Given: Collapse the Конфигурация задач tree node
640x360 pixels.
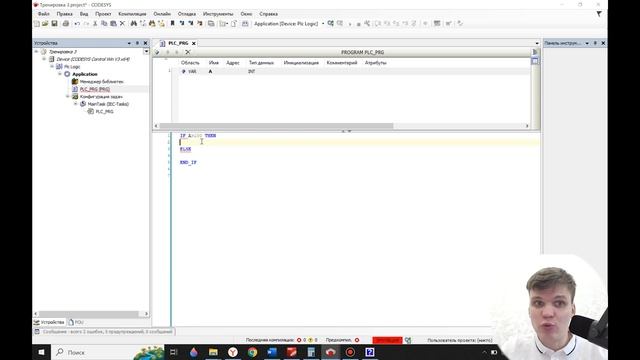Looking at the screenshot, I should click(x=68, y=96).
